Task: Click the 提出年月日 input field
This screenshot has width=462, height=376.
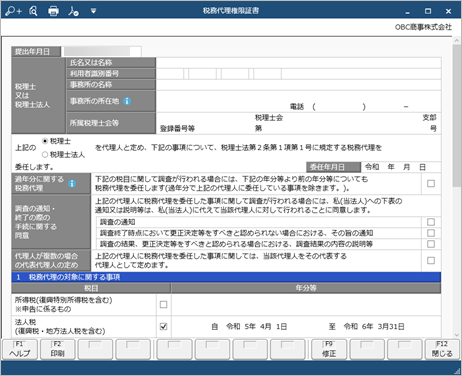Action: (x=101, y=51)
